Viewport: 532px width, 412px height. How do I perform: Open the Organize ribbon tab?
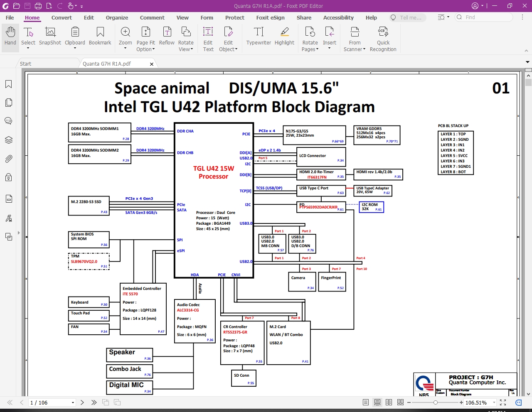[117, 17]
